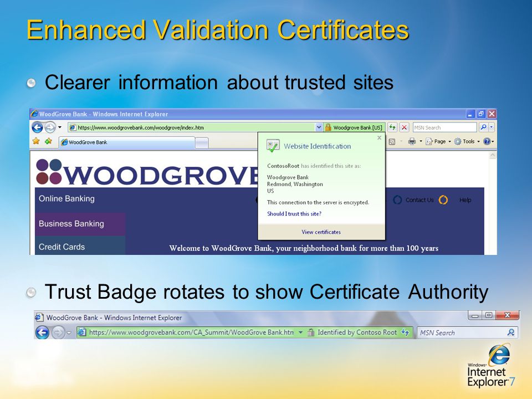
Task: Expand the address bar dropdown in upper browser
Action: [x=319, y=127]
